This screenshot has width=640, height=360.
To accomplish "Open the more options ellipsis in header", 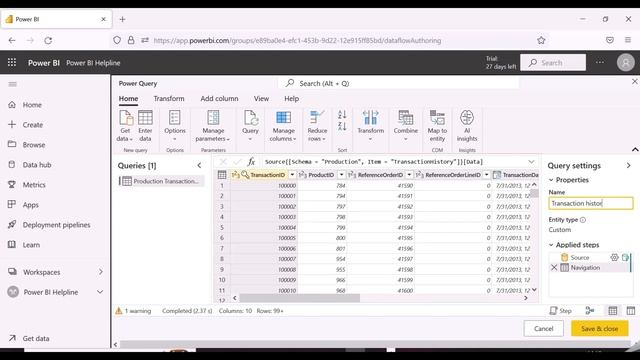I will click(x=600, y=62).
